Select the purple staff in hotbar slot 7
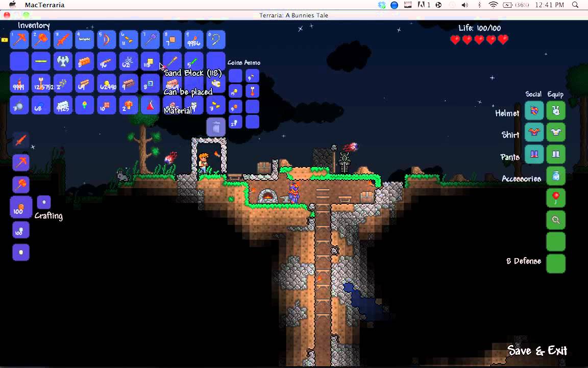The image size is (588, 368). pos(151,39)
